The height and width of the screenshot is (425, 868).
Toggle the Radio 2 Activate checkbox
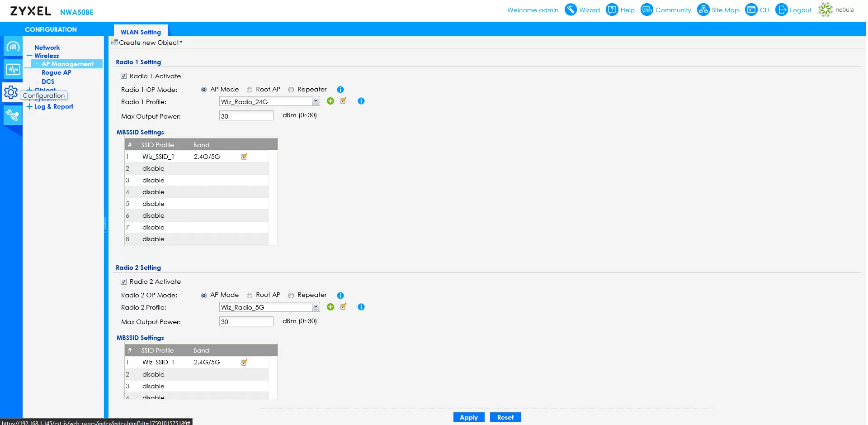124,282
